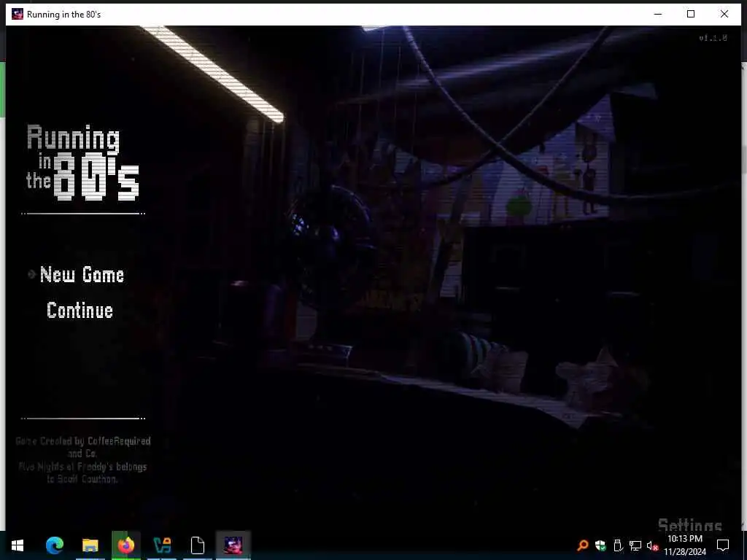Click the USB safely remove tray icon
The image size is (747, 560).
[618, 545]
